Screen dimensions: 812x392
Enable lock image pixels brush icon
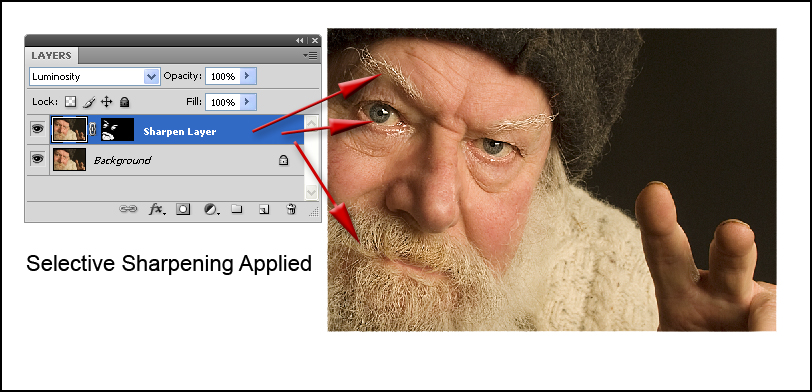coord(89,102)
